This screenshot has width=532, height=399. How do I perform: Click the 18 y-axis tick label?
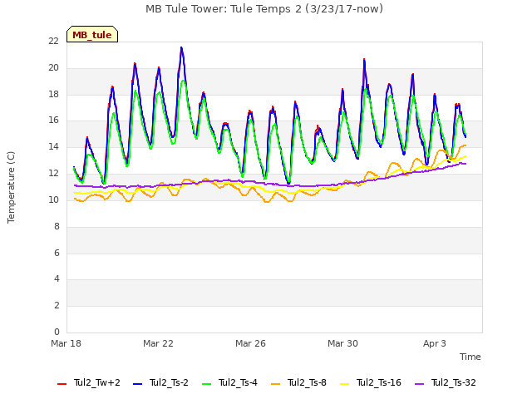[53, 94]
